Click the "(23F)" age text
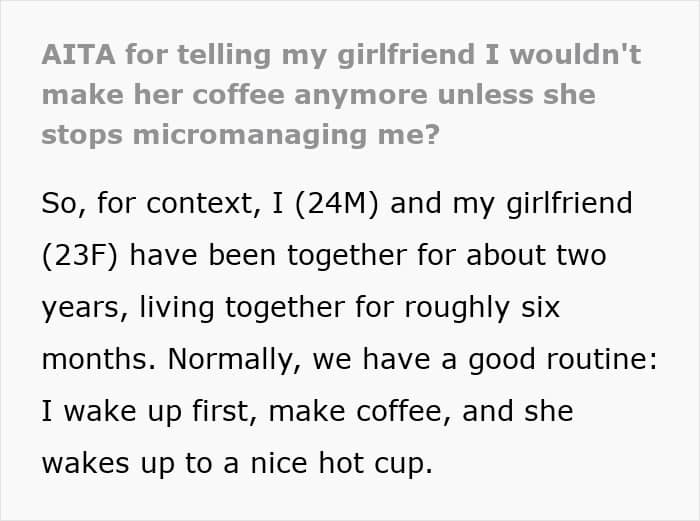The image size is (700, 521). pos(80,256)
